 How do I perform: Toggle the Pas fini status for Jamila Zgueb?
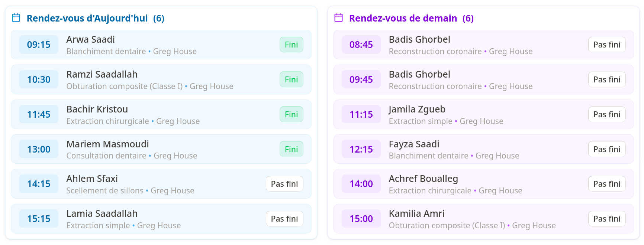click(x=607, y=114)
